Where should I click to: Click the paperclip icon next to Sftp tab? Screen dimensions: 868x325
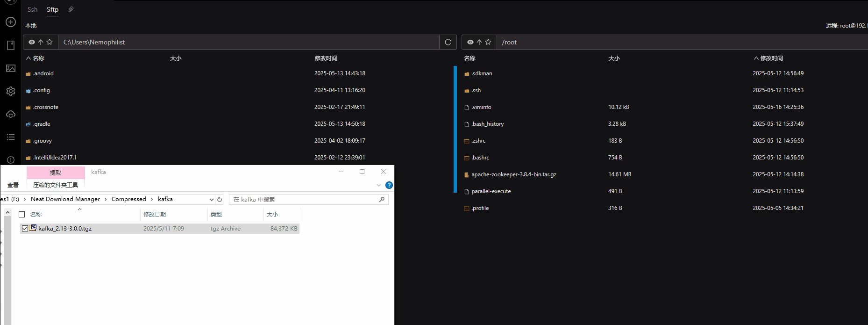pos(71,9)
